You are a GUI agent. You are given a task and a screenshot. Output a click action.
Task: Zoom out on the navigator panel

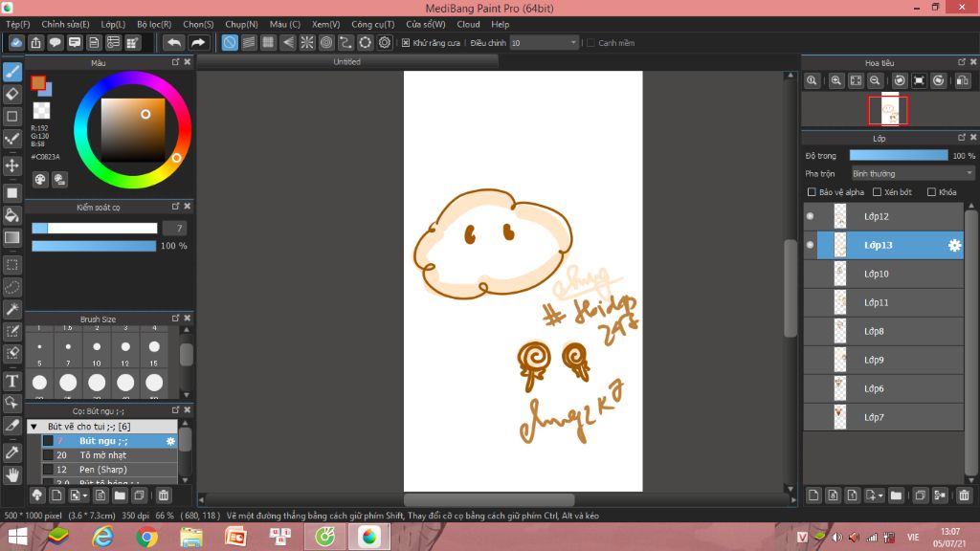tap(875, 80)
